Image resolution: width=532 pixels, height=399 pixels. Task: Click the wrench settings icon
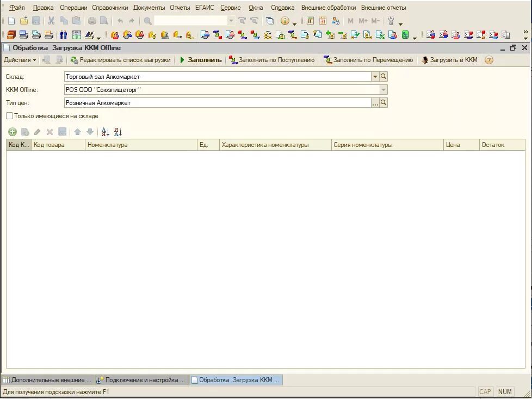tap(391, 21)
